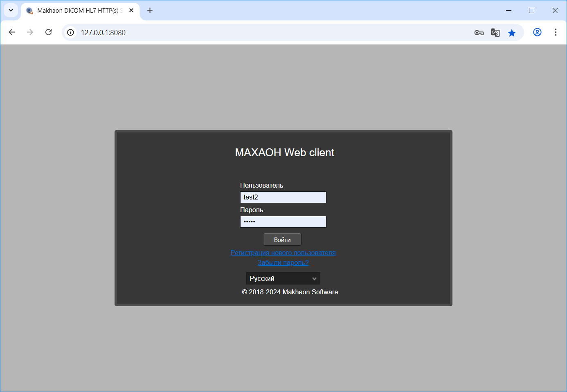Click the © 2018-2024 Makhaon Software text
This screenshot has width=567, height=392.
pos(290,292)
